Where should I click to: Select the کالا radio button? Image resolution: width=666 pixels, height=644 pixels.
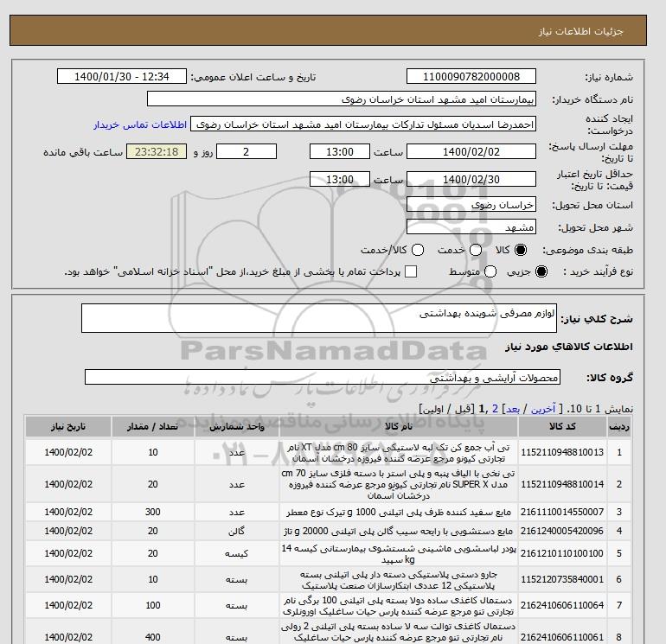[x=521, y=250]
